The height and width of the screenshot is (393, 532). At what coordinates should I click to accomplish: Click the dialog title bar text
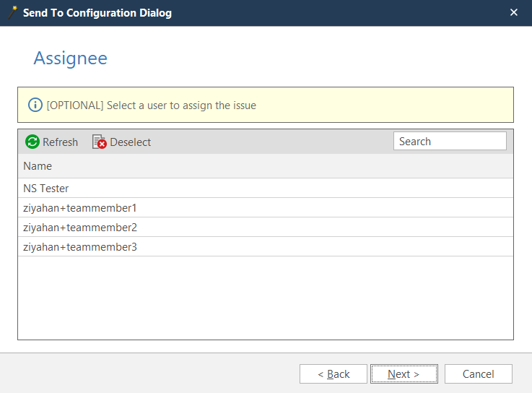(x=97, y=13)
